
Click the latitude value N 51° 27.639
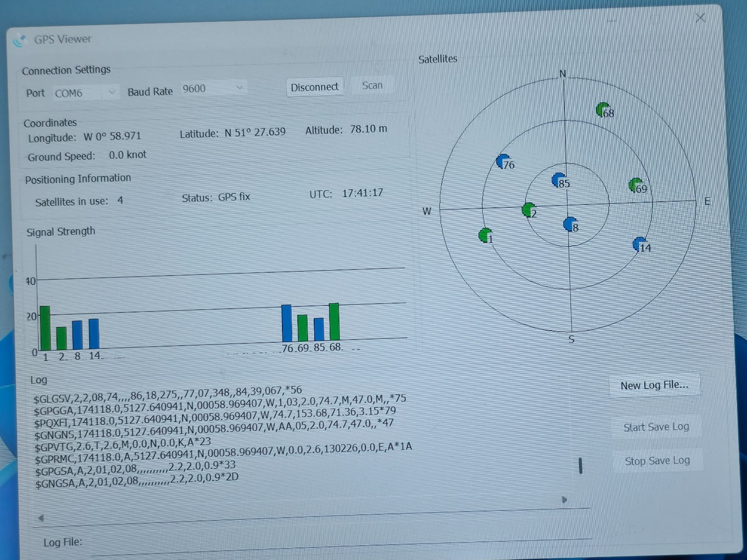255,132
